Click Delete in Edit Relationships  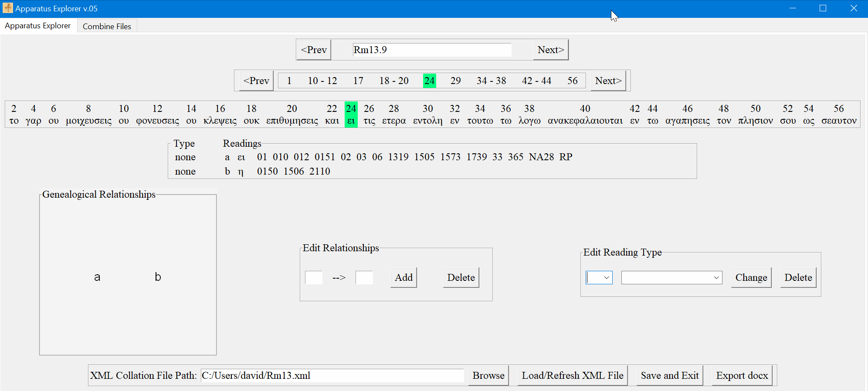click(x=461, y=277)
